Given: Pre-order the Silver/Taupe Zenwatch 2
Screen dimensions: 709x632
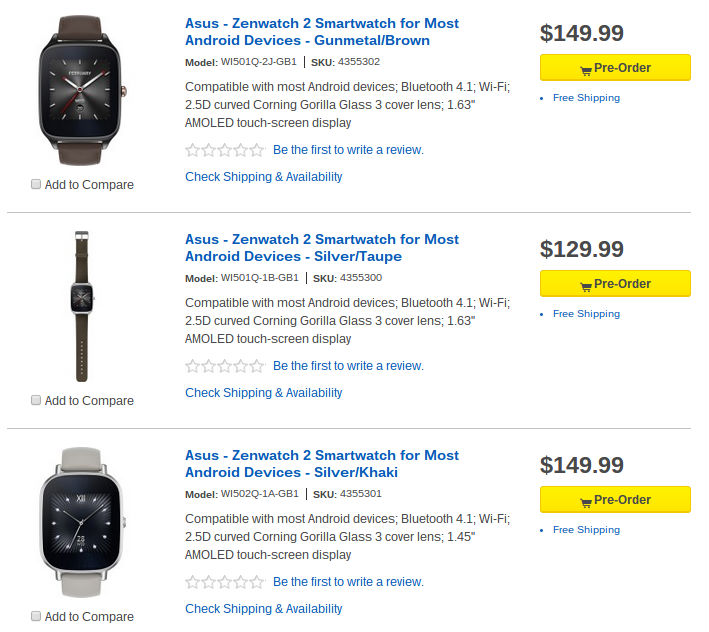Looking at the screenshot, I should tap(614, 284).
